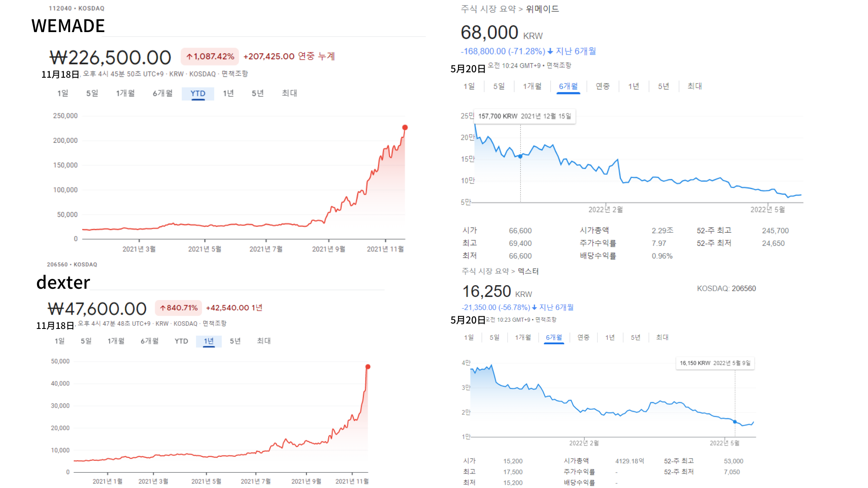
Task: Click the 면책조항 disclaimer under 16,250 KRW
Action: [x=546, y=320]
